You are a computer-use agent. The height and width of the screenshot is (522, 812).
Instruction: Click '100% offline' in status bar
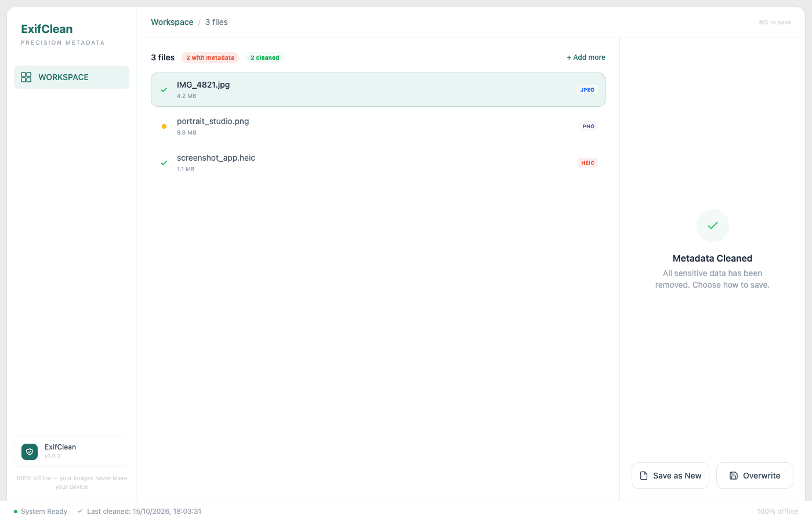(x=777, y=512)
